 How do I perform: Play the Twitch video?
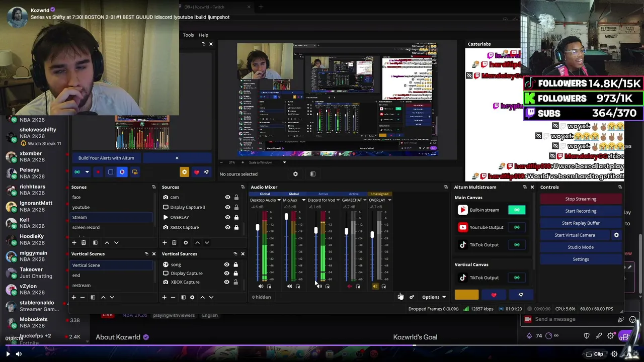[8, 354]
